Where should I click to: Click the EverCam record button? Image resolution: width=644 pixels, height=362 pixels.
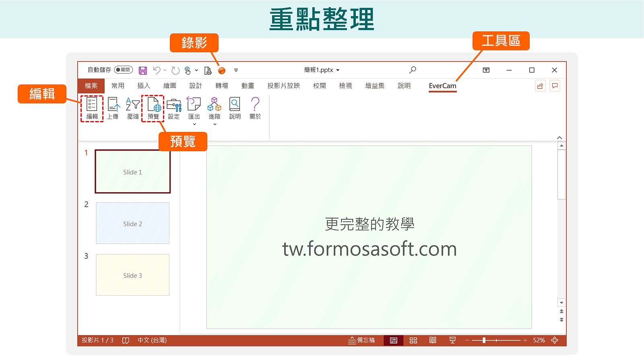point(221,70)
